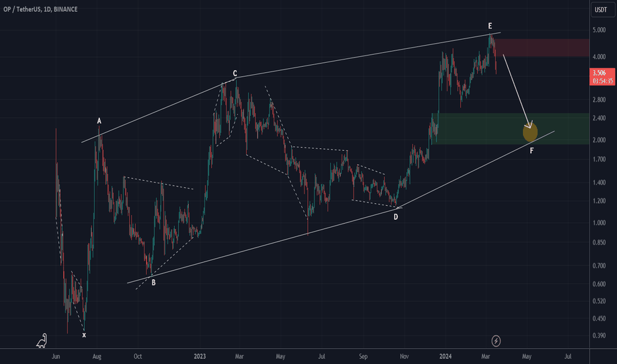Click the 1.400 price axis label
Viewport: 617px width, 364px height.
coord(599,183)
